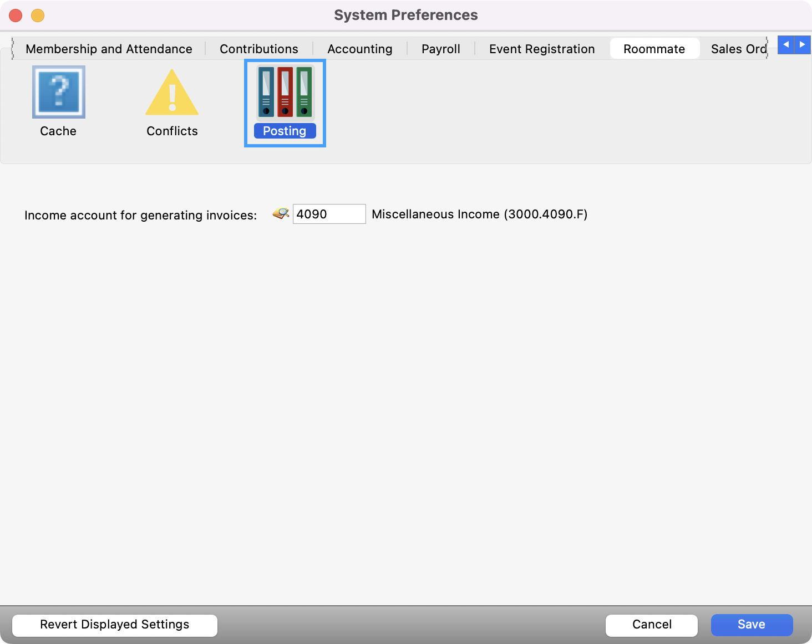
Task: Switch to Membership and Attendance tab
Action: [109, 49]
